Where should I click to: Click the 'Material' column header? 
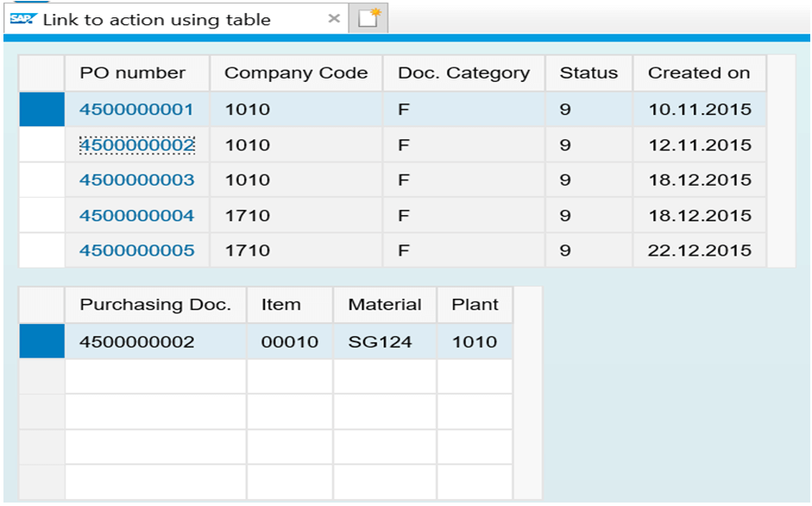tap(385, 305)
